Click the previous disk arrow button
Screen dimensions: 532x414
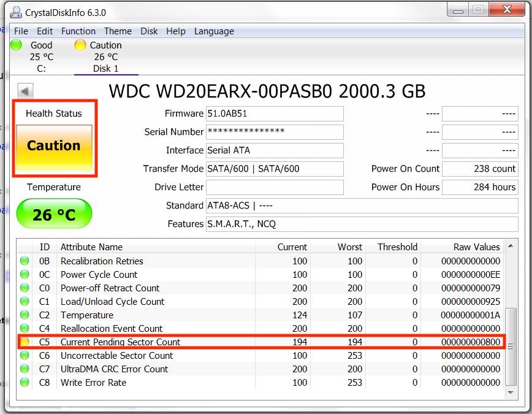pyautogui.click(x=25, y=91)
